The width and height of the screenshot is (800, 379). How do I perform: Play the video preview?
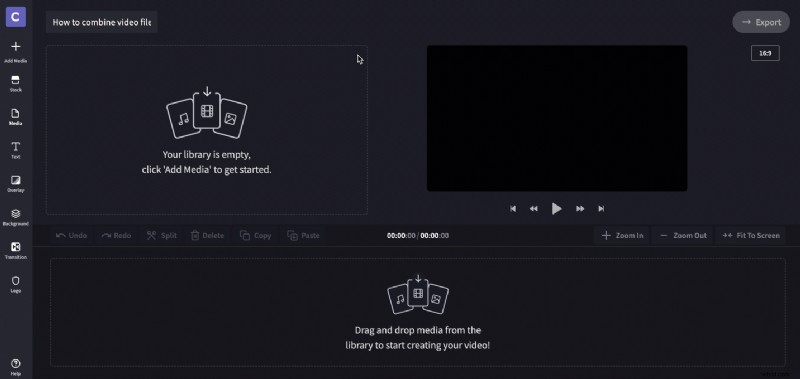pyautogui.click(x=557, y=209)
